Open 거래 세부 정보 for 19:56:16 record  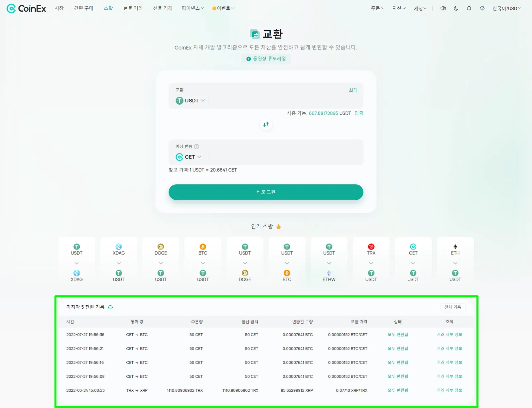point(449,362)
